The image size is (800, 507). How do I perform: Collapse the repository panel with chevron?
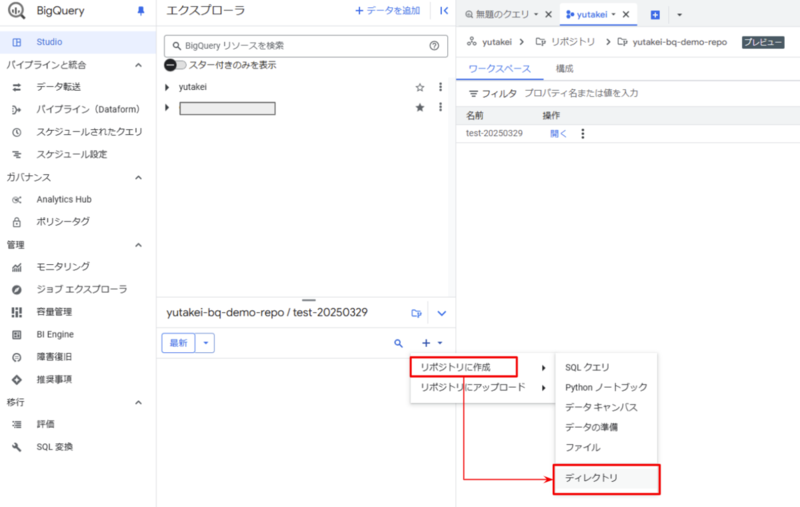coord(442,313)
